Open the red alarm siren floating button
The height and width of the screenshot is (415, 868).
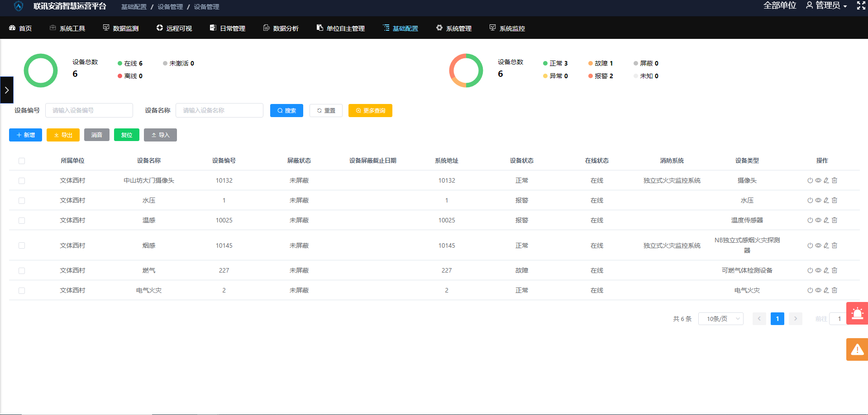(857, 313)
